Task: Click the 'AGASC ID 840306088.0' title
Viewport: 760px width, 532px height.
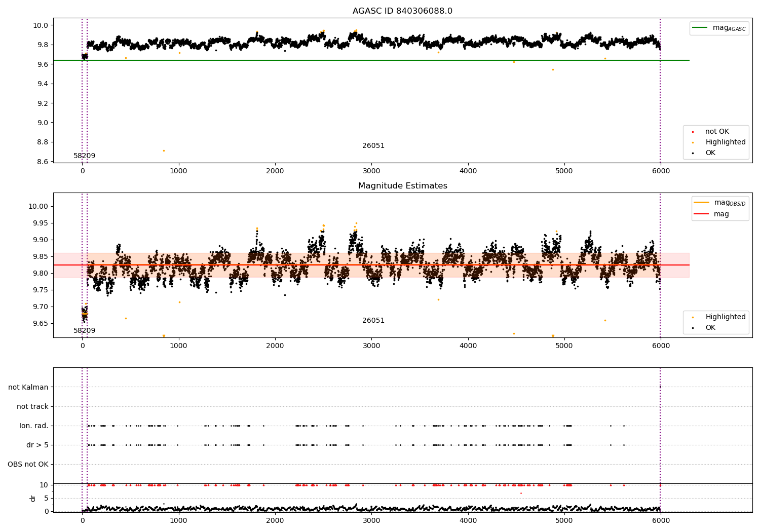Action: click(x=403, y=11)
